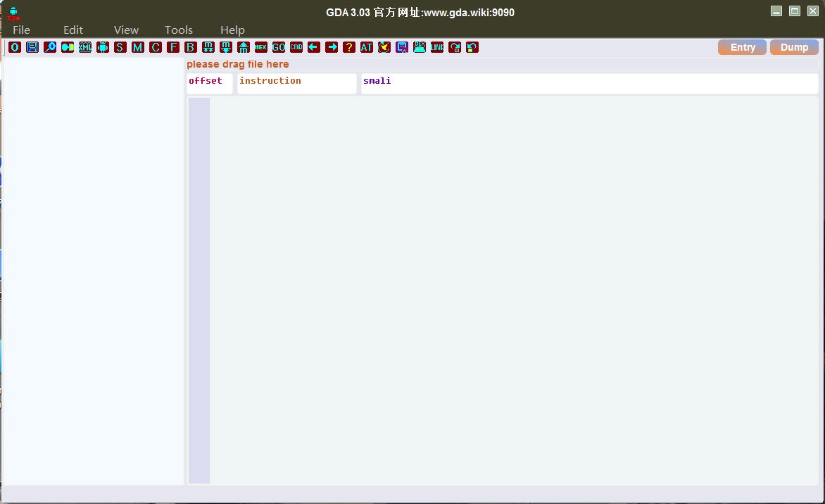Select the F fields toolbar icon

(173, 47)
